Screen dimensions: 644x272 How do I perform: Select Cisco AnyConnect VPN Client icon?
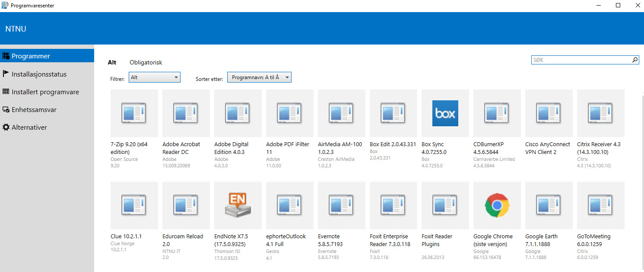coord(549,113)
